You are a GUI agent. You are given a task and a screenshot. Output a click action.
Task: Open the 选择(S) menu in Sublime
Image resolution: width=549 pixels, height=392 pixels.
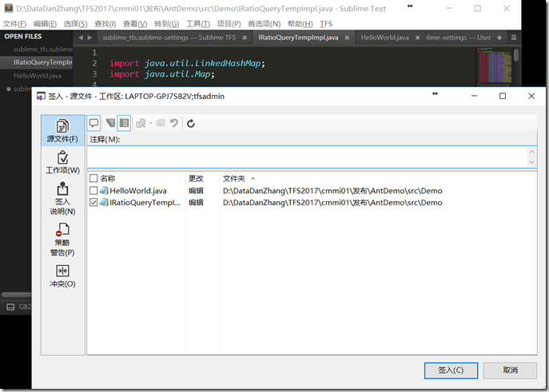pos(75,24)
